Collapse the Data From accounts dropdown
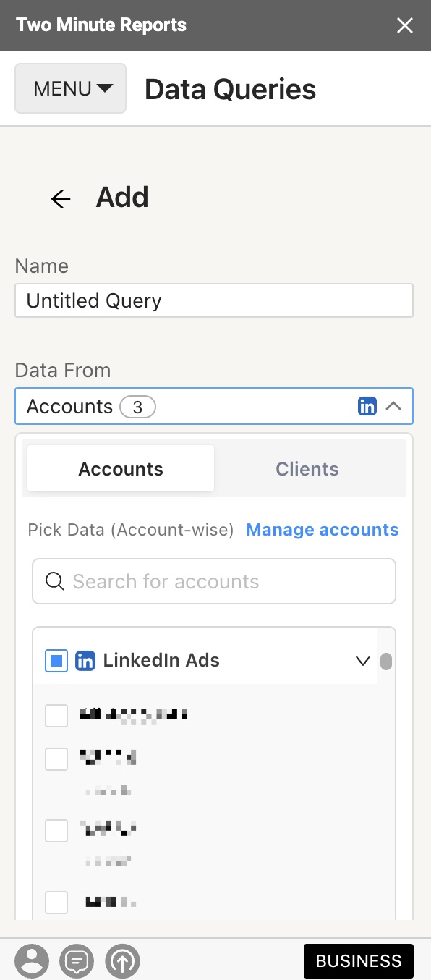This screenshot has height=980, width=431. click(x=393, y=406)
